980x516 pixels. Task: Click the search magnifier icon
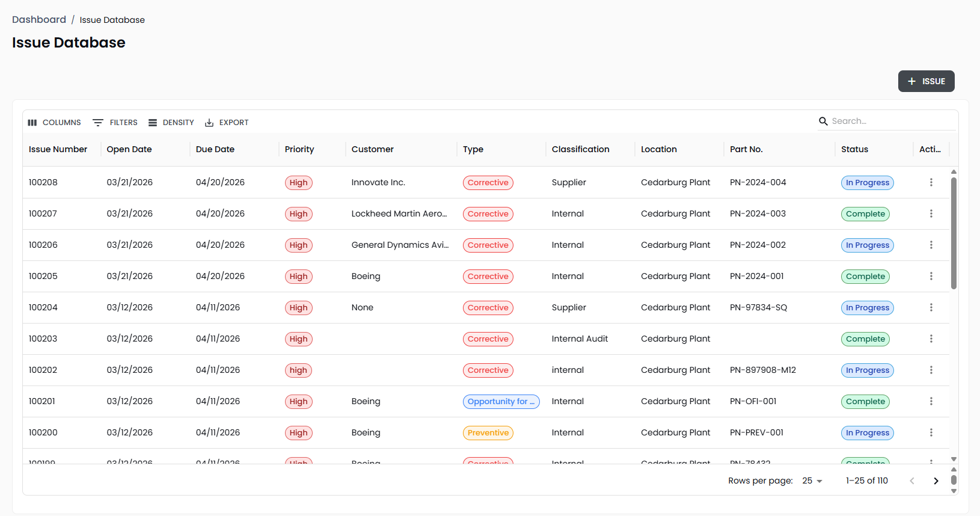(823, 121)
